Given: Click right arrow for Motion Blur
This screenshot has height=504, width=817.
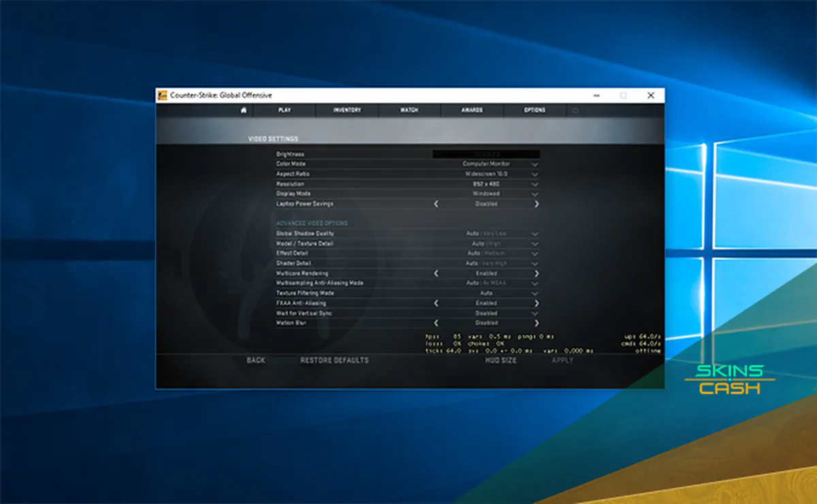Looking at the screenshot, I should click(x=536, y=323).
